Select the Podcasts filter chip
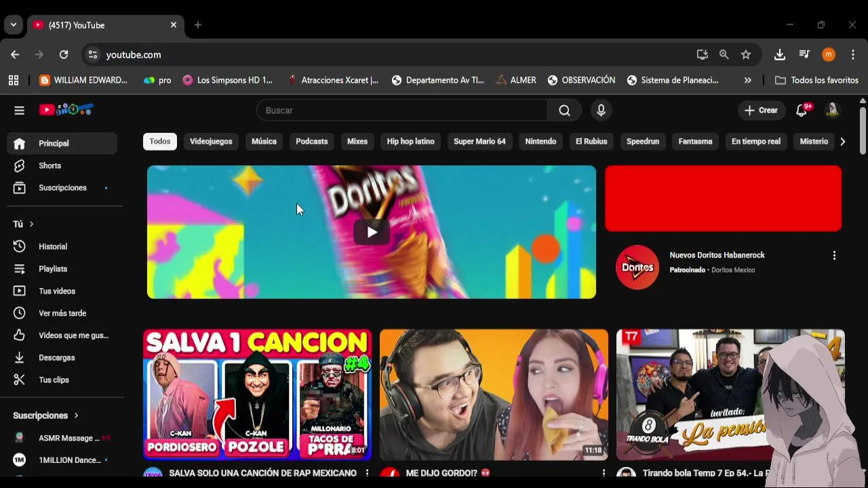 tap(312, 142)
